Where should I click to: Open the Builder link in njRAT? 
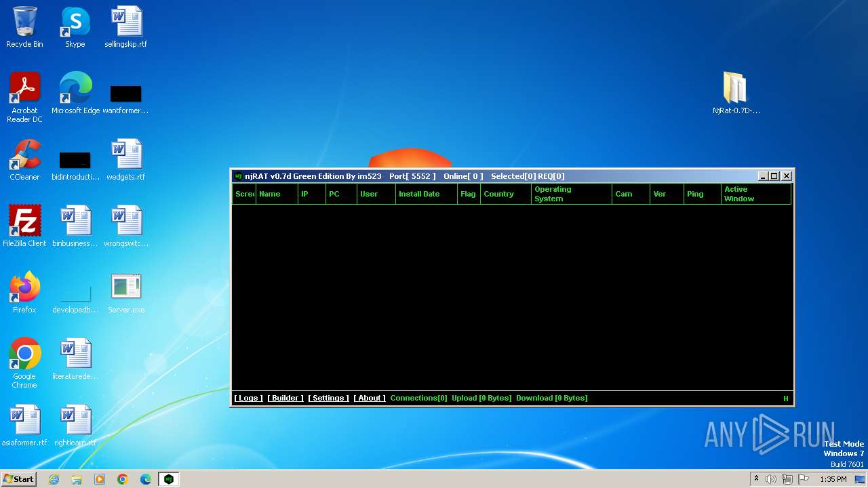pos(285,399)
